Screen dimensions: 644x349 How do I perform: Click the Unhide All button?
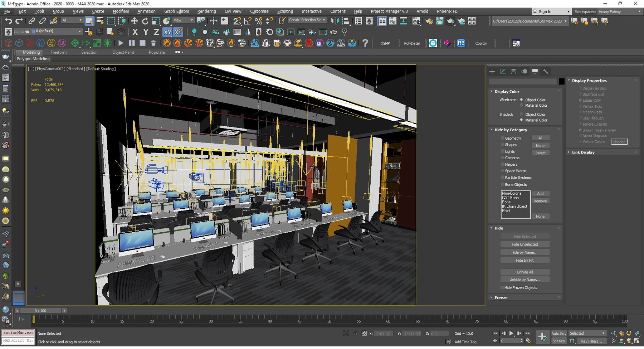pyautogui.click(x=525, y=272)
